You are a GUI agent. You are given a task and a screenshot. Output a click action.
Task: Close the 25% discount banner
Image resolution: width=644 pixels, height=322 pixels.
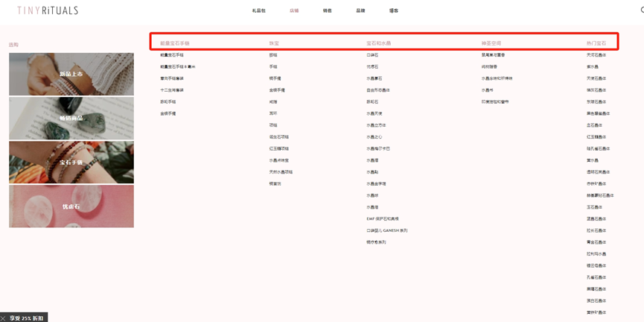pyautogui.click(x=4, y=318)
